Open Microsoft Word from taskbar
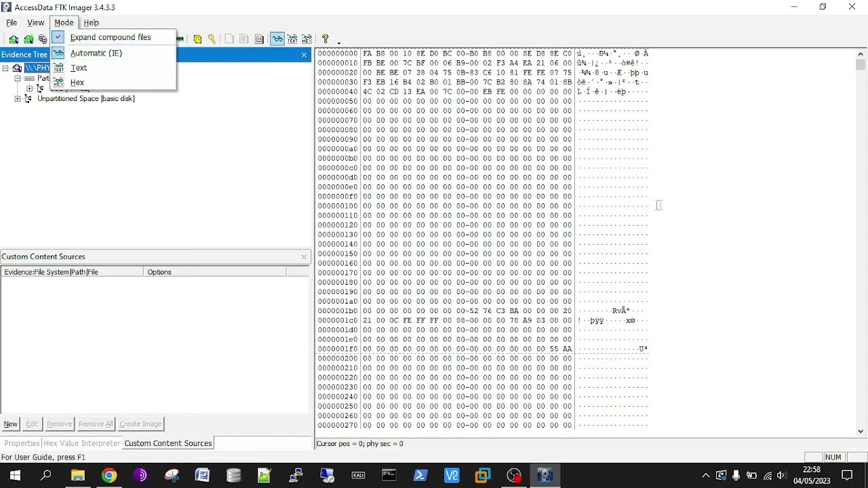Image resolution: width=868 pixels, height=488 pixels. 202,476
